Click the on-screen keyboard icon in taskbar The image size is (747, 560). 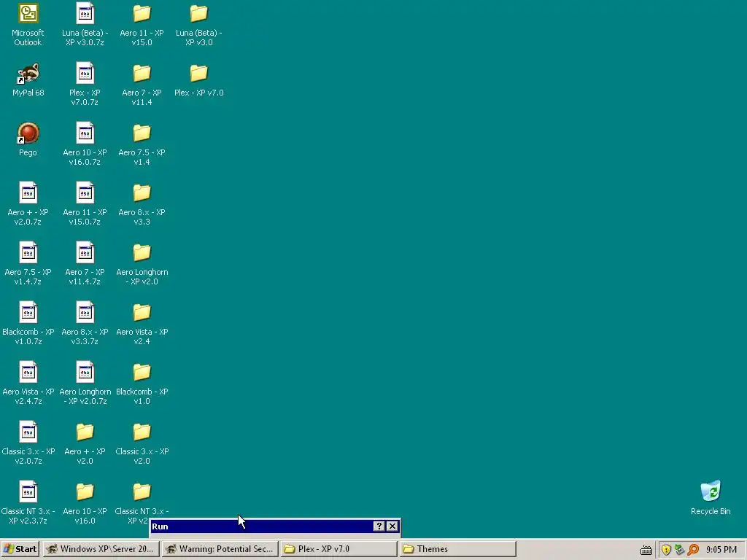click(646, 550)
